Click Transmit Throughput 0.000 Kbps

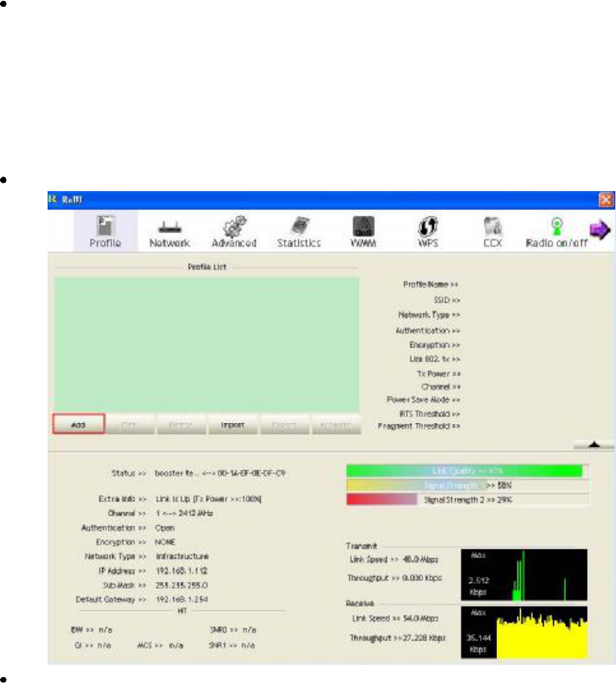tap(395, 578)
